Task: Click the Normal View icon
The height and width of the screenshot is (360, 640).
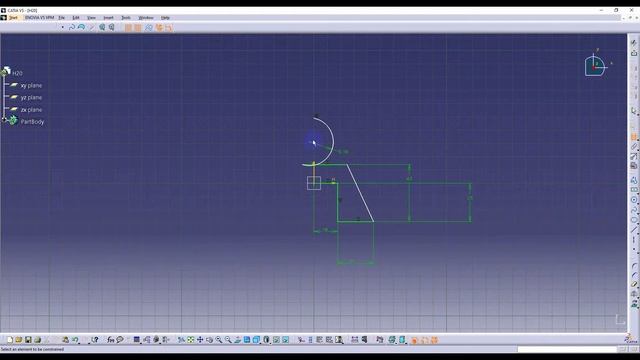Action: [x=238, y=340]
